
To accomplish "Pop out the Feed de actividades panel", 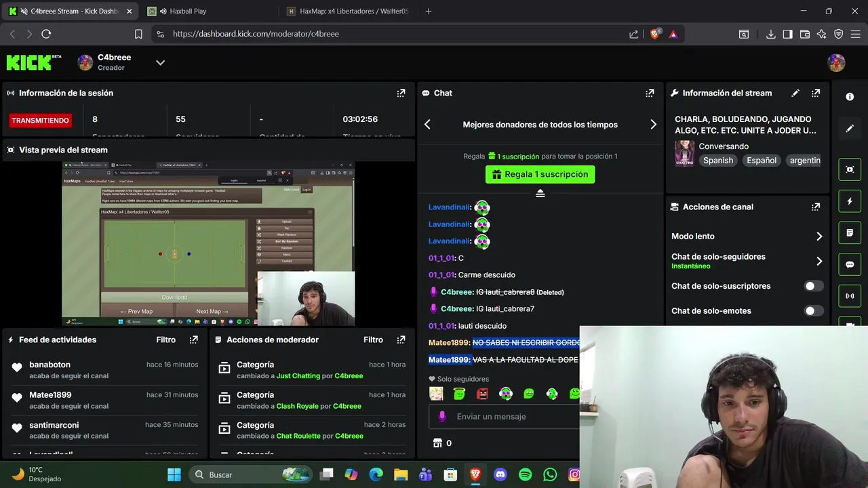I will (x=194, y=340).
